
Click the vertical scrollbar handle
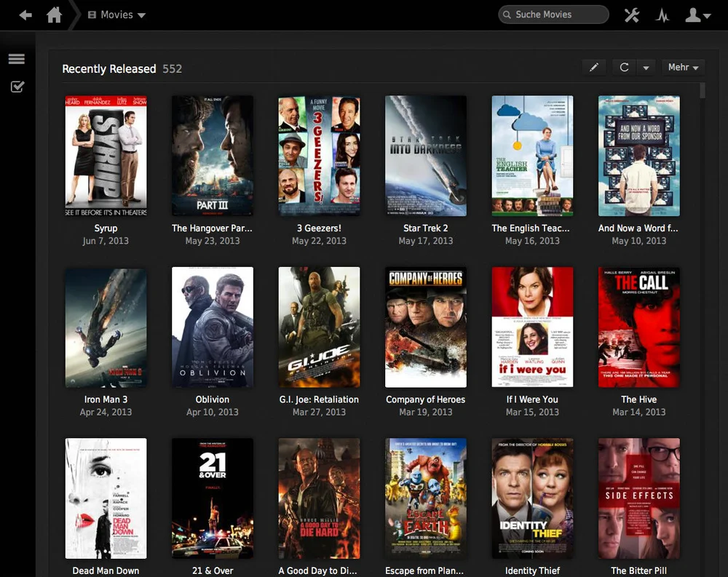pos(703,90)
